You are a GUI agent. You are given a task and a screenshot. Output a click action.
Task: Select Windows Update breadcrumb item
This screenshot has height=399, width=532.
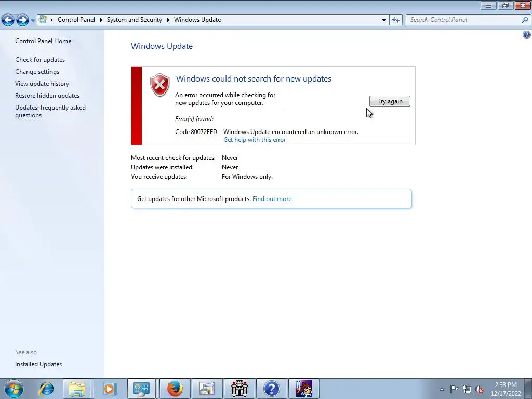pos(197,20)
